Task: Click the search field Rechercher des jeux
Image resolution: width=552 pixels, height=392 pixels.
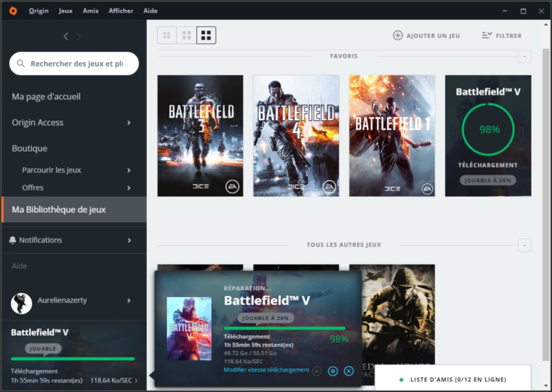Action: (x=74, y=64)
